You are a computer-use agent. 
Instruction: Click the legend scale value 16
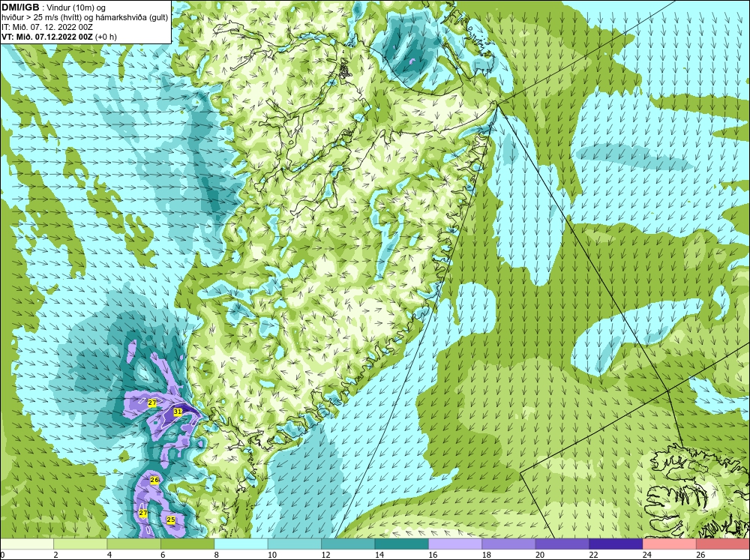[x=433, y=555]
